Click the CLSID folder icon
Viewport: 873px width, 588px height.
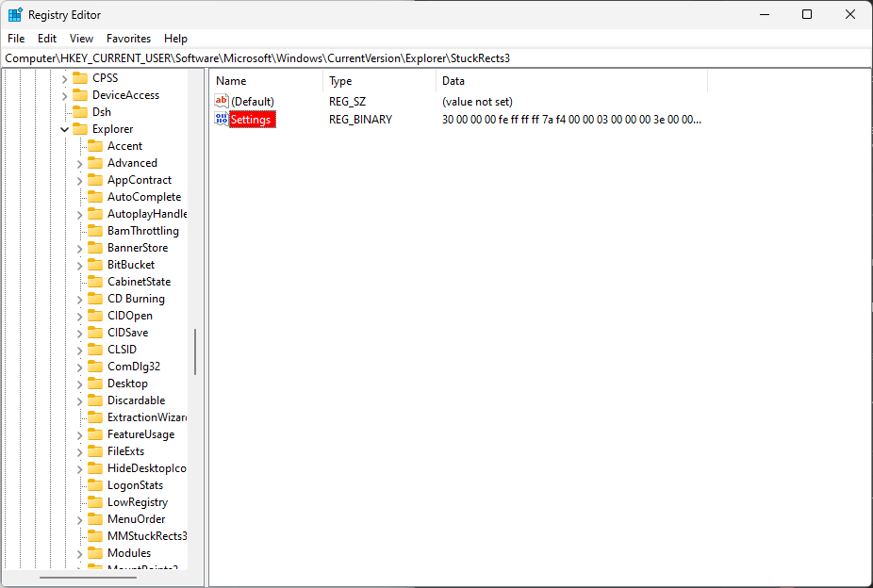coord(95,349)
